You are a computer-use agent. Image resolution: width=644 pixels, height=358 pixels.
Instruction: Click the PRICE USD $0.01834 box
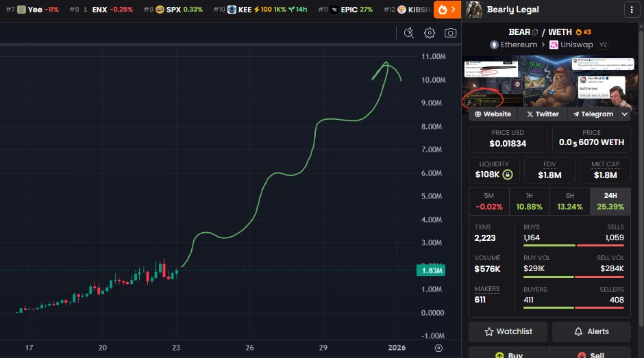[508, 139]
